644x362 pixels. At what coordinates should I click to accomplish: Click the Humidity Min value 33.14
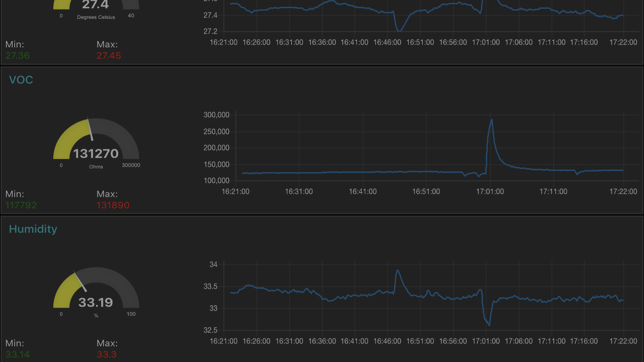(17, 354)
